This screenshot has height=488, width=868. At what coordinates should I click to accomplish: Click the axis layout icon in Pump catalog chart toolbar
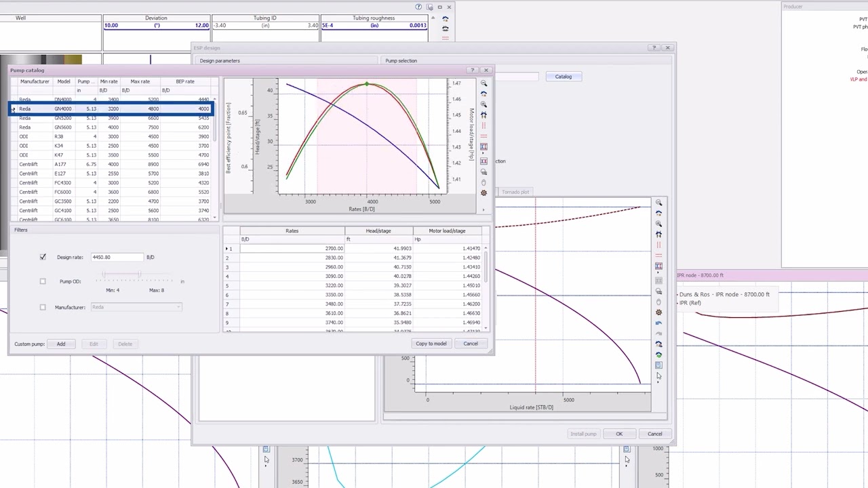coord(484,146)
